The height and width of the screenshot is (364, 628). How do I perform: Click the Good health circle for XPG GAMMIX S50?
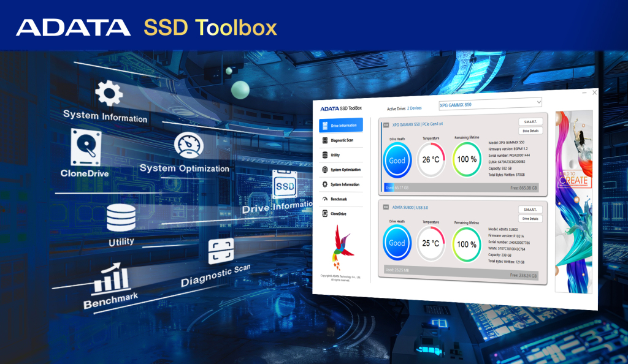(397, 161)
